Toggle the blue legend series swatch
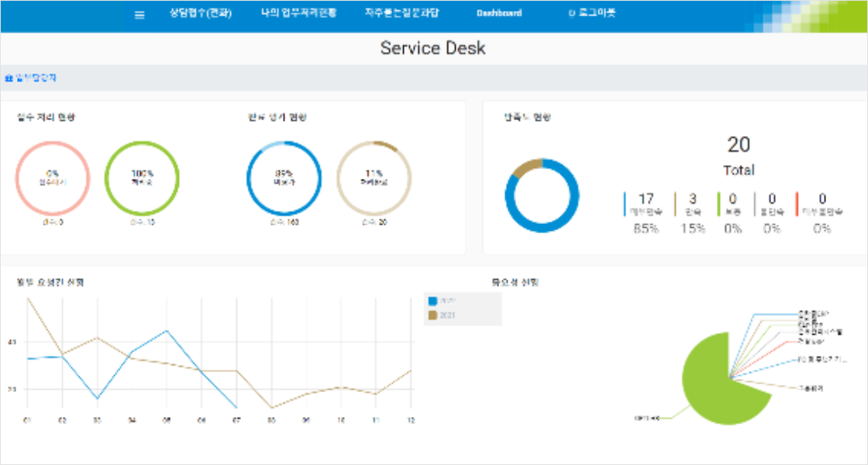 (433, 301)
